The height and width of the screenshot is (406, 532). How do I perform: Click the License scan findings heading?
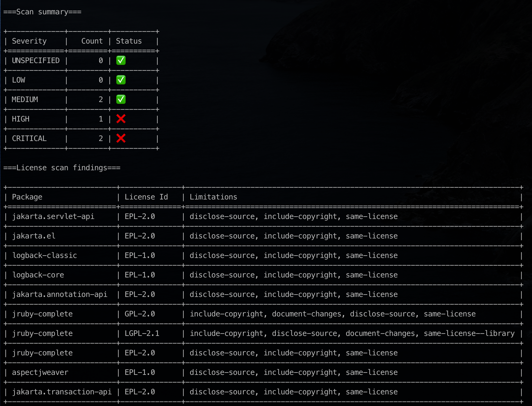[62, 168]
